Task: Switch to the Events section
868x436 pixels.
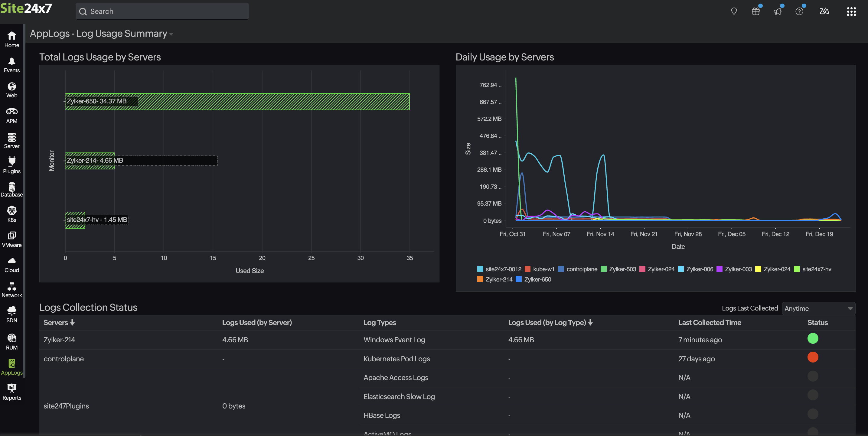Action: 11,64
